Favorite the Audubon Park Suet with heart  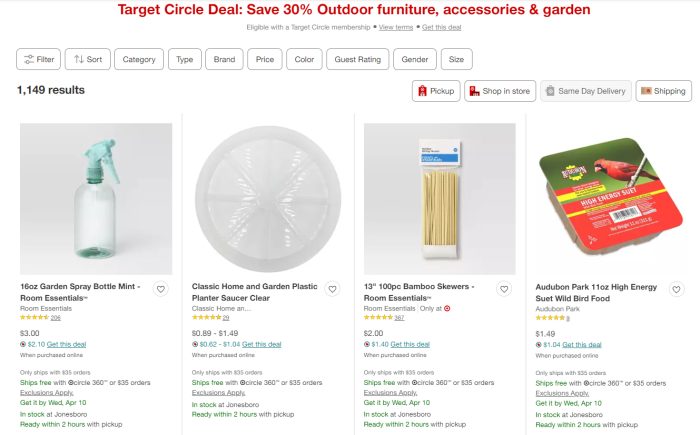[x=676, y=290]
